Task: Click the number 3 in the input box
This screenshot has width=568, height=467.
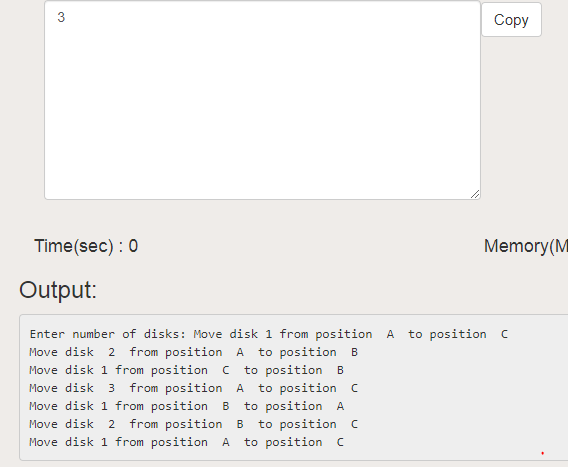Action: (x=61, y=17)
